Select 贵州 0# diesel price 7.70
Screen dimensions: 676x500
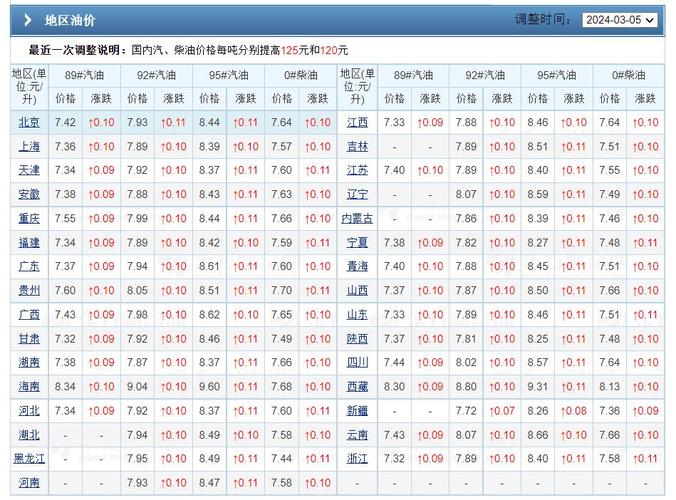click(x=282, y=291)
